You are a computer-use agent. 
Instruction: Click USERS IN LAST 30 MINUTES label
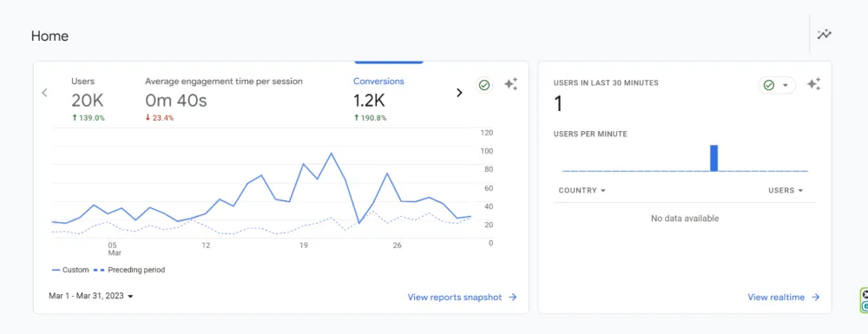606,83
